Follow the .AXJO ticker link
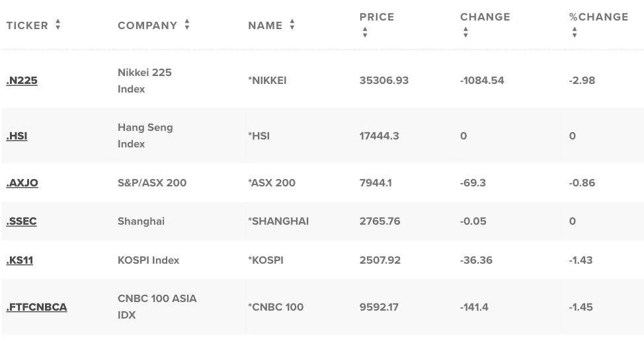Image resolution: width=644 pixels, height=345 pixels. pyautogui.click(x=22, y=183)
